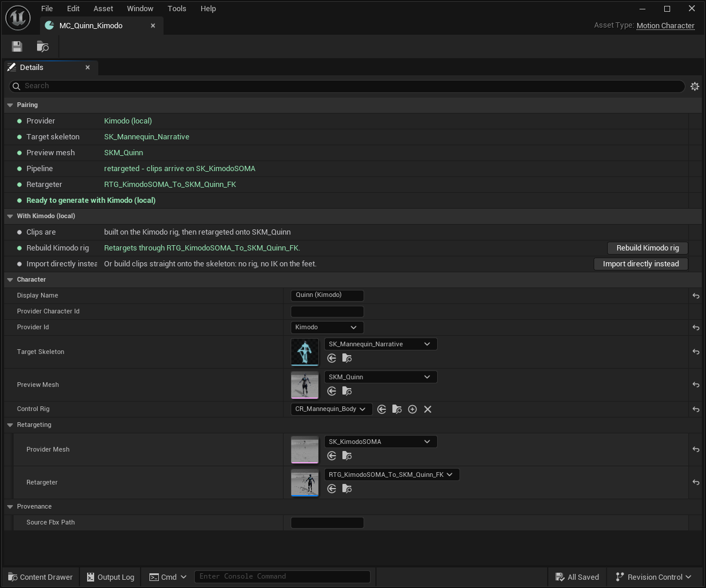Click the Source Fbx Path field
Screen dimensions: 706x588
pos(327,523)
